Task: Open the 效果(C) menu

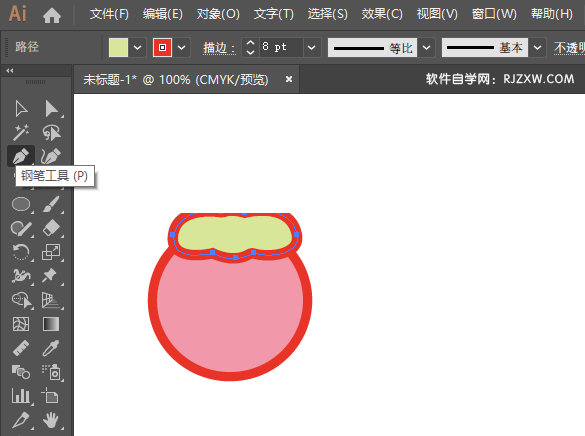Action: pos(382,14)
